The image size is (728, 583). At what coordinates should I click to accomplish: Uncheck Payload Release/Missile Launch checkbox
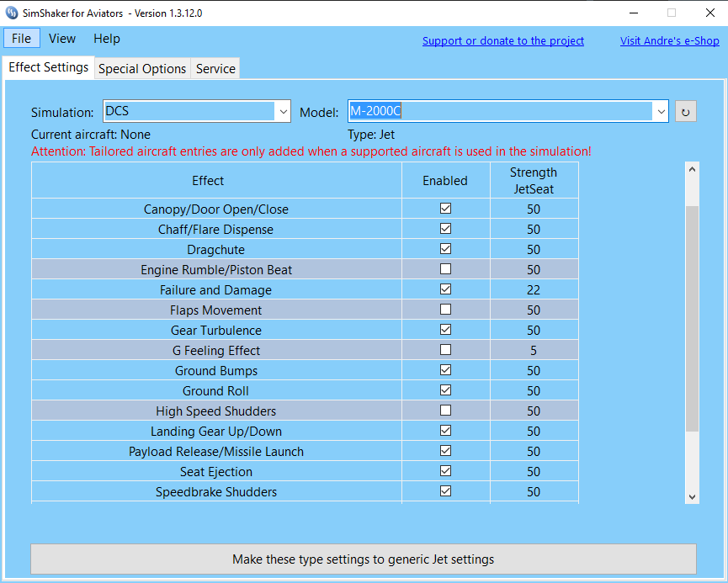(445, 451)
